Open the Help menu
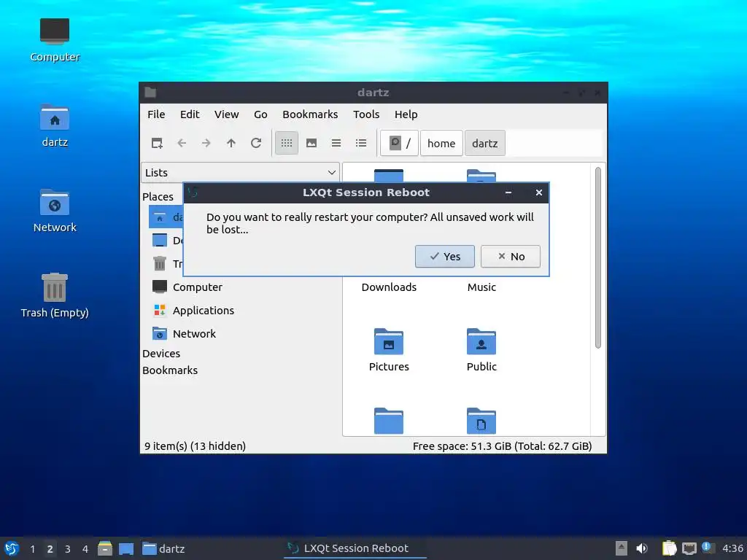The image size is (747, 560). (x=406, y=114)
